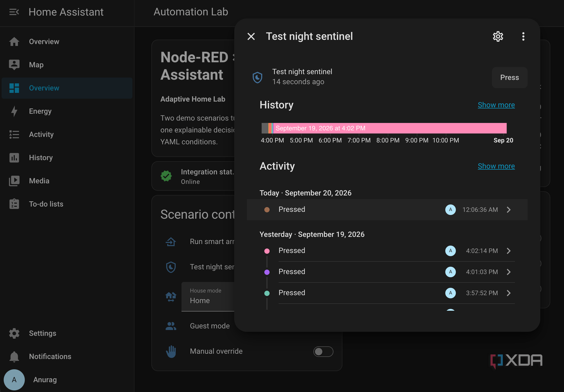Go to the To-do lists sidebar item
Viewport: 564px width, 392px height.
(x=67, y=204)
